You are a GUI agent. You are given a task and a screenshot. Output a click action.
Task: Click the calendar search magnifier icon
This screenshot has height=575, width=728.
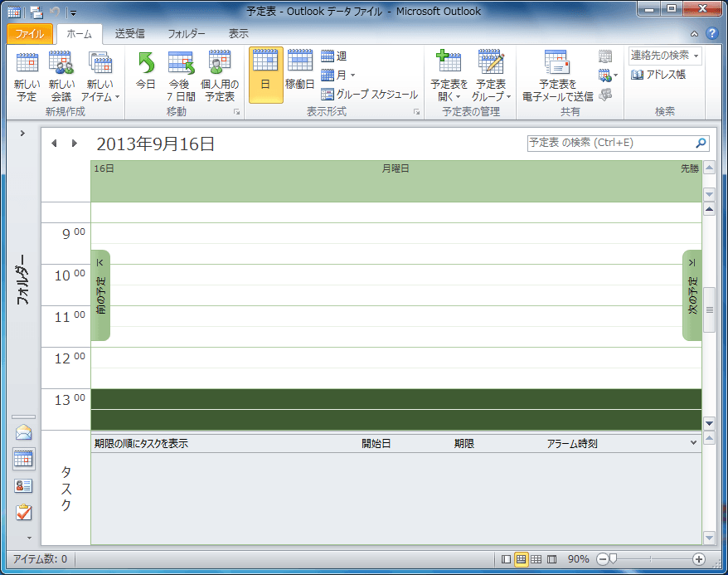tap(701, 143)
